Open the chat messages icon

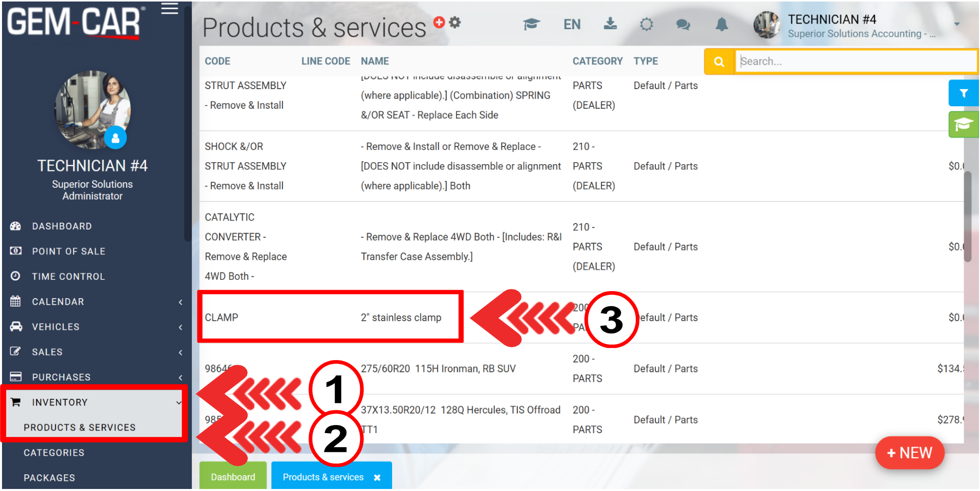pos(683,24)
